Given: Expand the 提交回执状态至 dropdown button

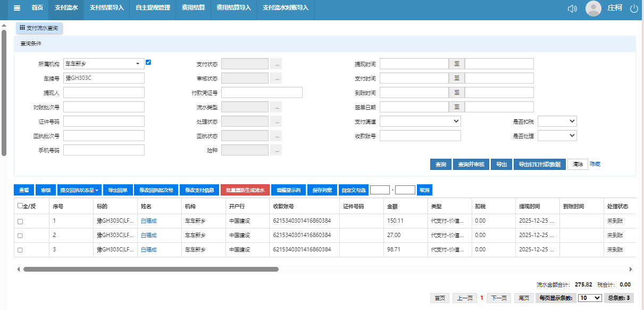Looking at the screenshot, I should point(79,190).
